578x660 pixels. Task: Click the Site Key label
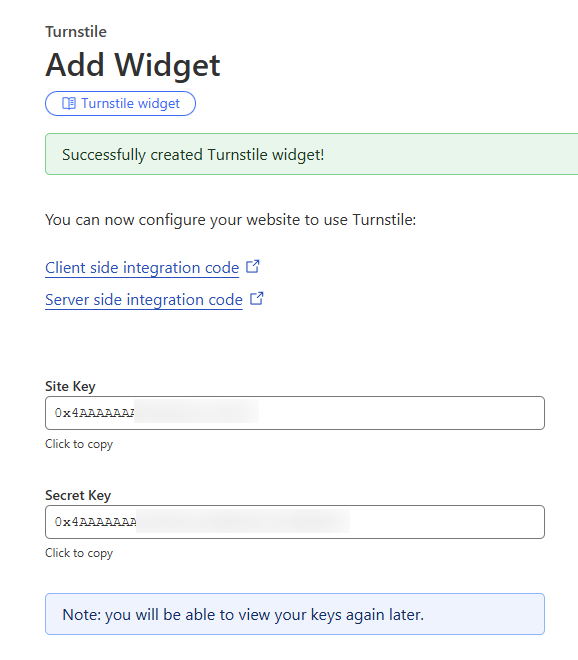70,386
